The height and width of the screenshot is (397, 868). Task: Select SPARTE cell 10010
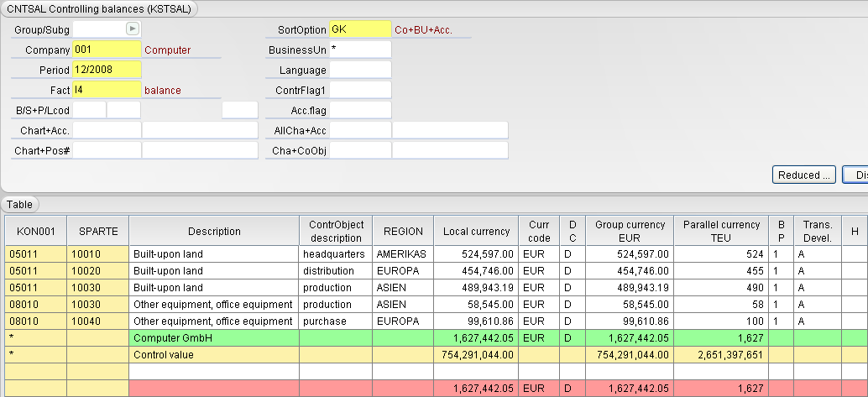[98, 254]
